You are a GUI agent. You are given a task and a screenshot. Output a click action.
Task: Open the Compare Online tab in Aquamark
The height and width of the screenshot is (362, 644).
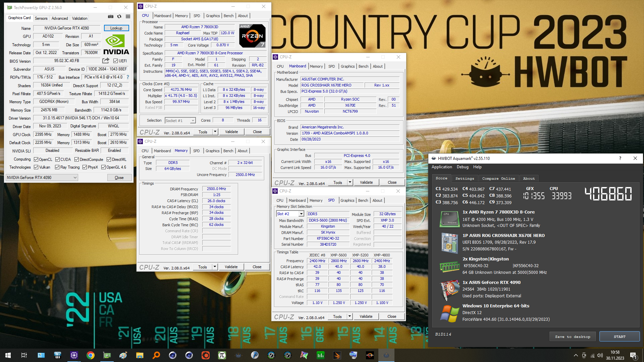click(x=498, y=178)
